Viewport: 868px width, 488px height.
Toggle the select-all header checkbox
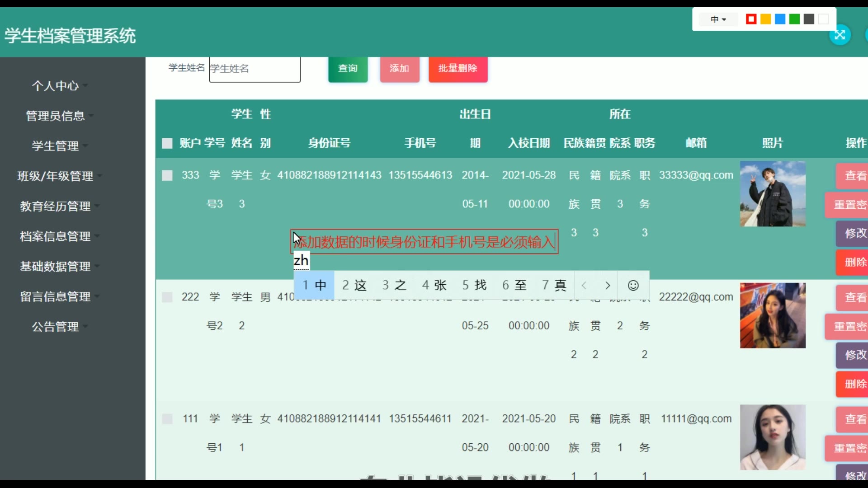(x=167, y=143)
